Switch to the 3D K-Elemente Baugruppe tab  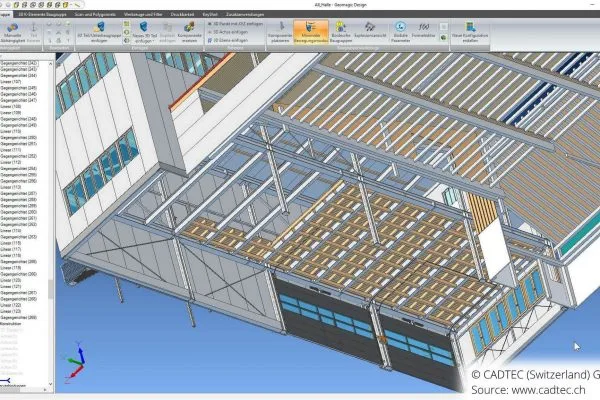pos(42,15)
